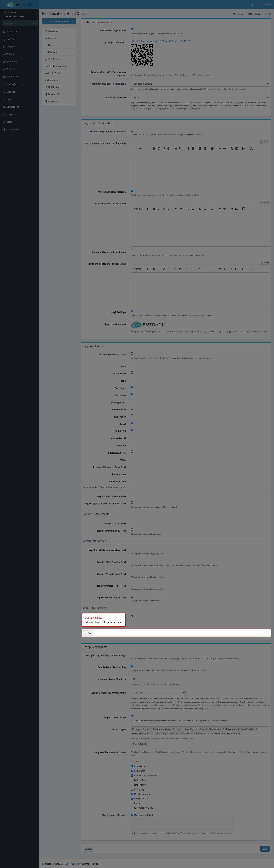Click Back to Locations button
The image size is (274, 868).
(59, 21)
